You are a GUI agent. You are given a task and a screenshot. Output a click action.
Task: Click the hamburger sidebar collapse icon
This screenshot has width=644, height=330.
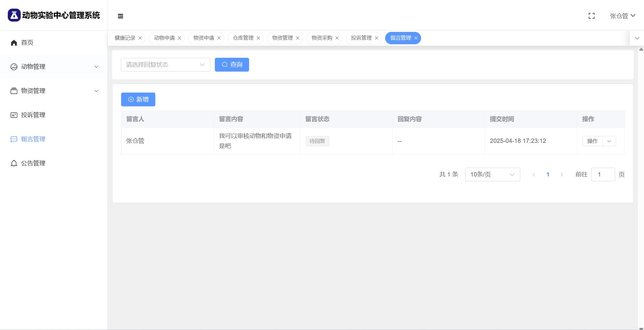(x=121, y=16)
